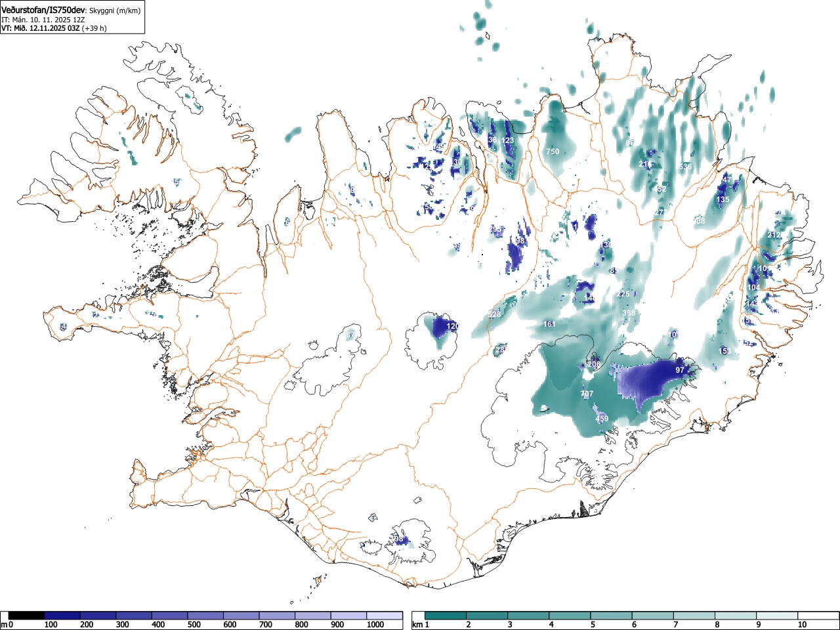Click the value '97' on Vatnajökull's blue patch
The height and width of the screenshot is (630, 840).
[x=680, y=370]
